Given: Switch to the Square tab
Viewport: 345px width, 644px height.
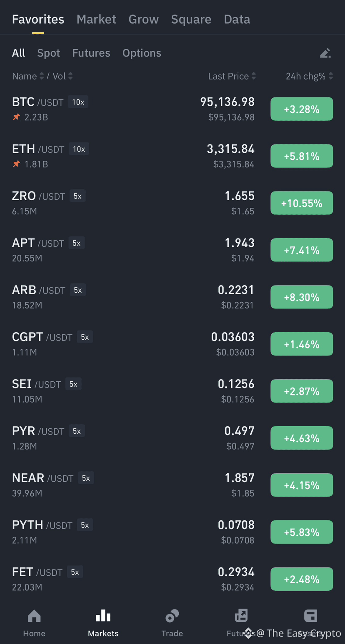Looking at the screenshot, I should pyautogui.click(x=191, y=19).
